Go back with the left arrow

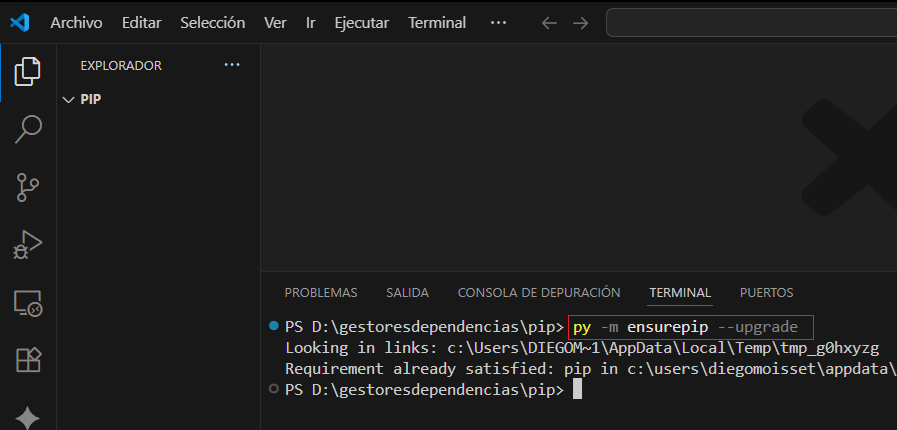click(x=548, y=22)
